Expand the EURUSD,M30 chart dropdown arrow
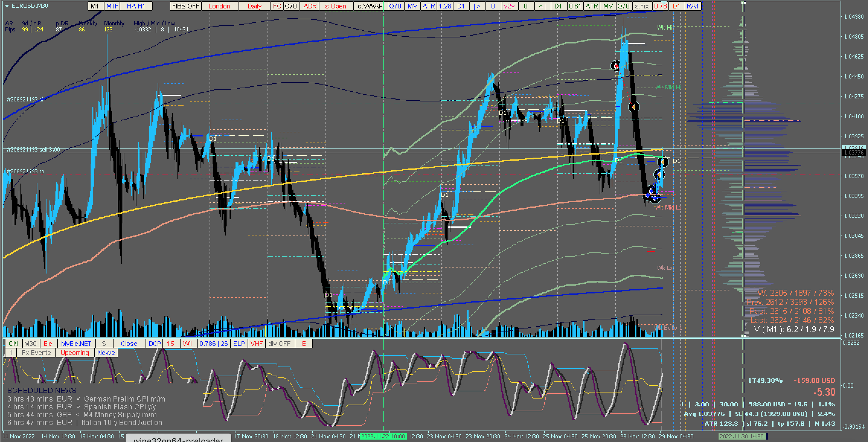Image resolution: width=868 pixels, height=442 pixels. (x=7, y=6)
